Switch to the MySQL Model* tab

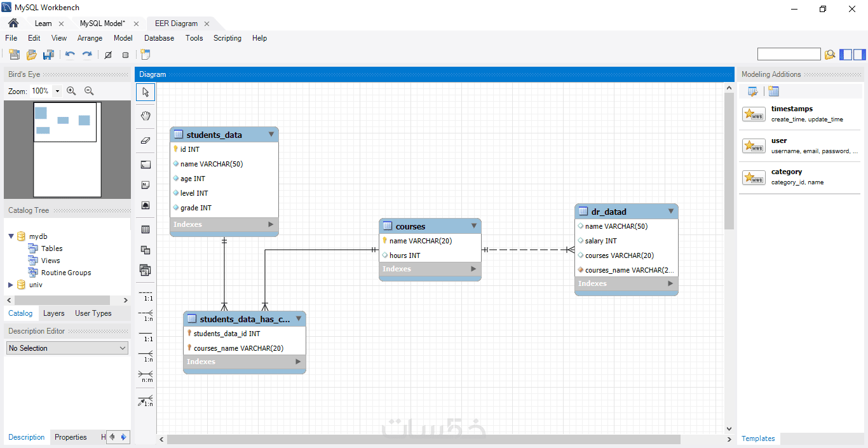102,24
